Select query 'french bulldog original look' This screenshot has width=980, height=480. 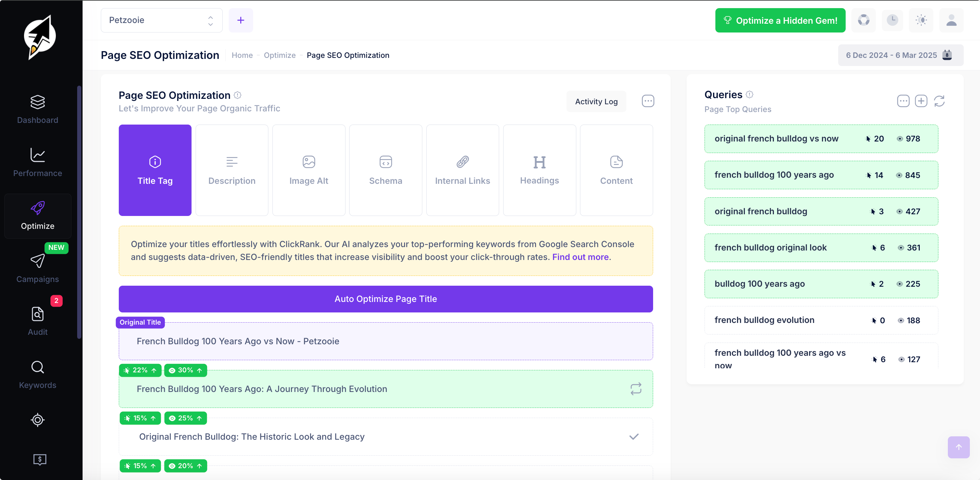coord(821,247)
